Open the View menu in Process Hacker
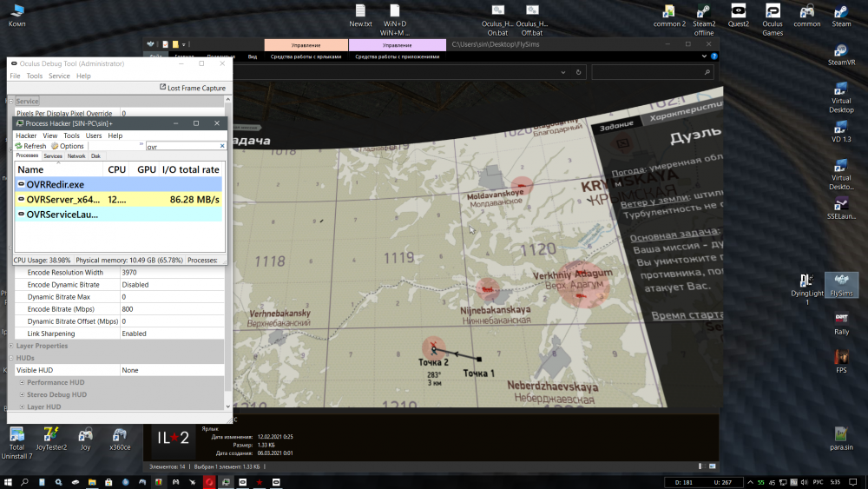Viewport: 868px width, 489px height. pyautogui.click(x=49, y=135)
